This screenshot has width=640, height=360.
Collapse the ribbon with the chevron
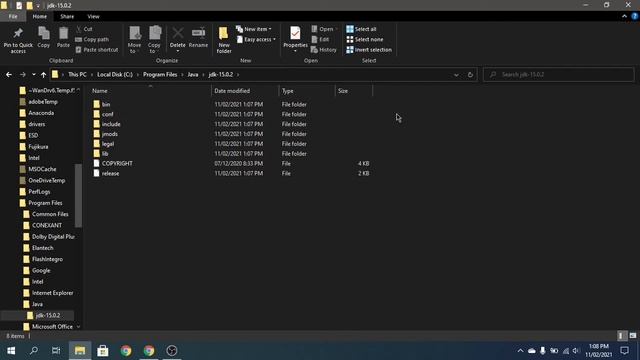point(624,16)
